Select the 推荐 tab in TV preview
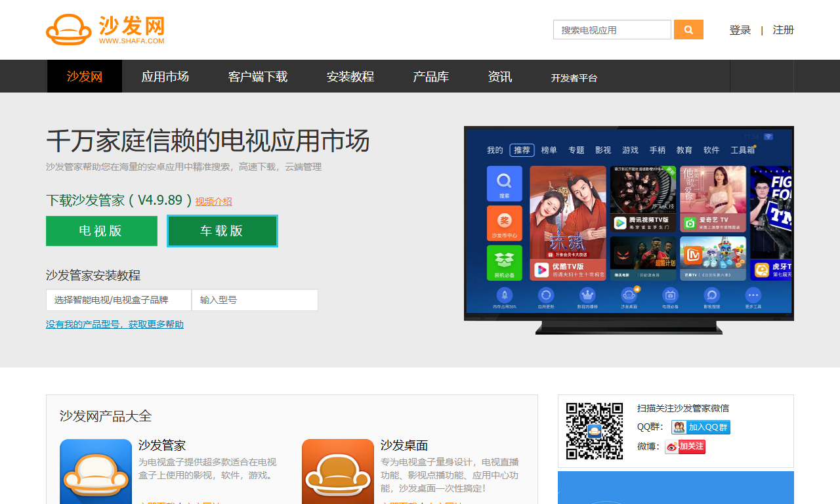840x504 pixels. pyautogui.click(x=522, y=150)
